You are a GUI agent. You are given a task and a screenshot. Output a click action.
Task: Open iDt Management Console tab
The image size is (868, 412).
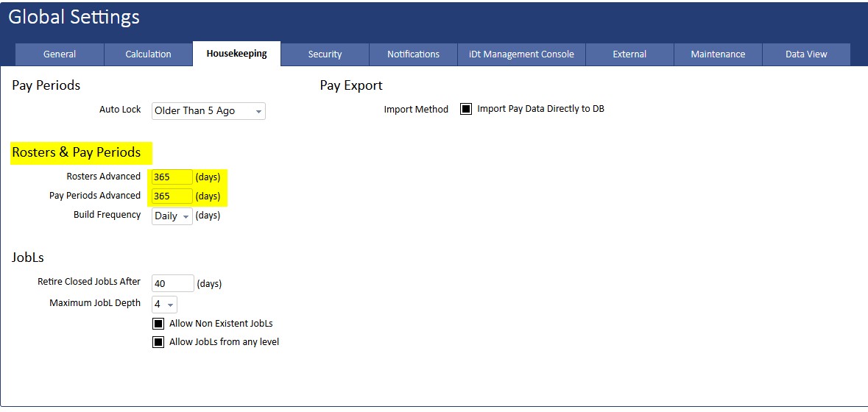coord(521,54)
